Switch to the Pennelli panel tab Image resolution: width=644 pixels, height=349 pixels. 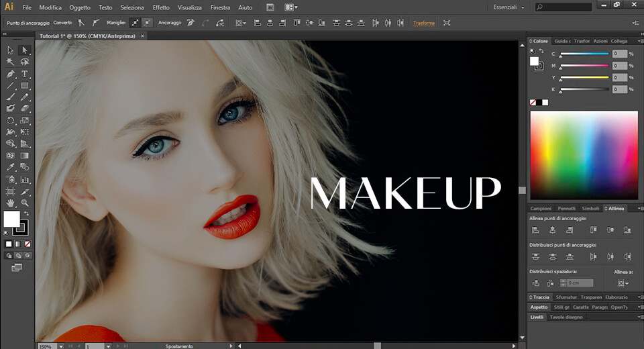(x=566, y=209)
